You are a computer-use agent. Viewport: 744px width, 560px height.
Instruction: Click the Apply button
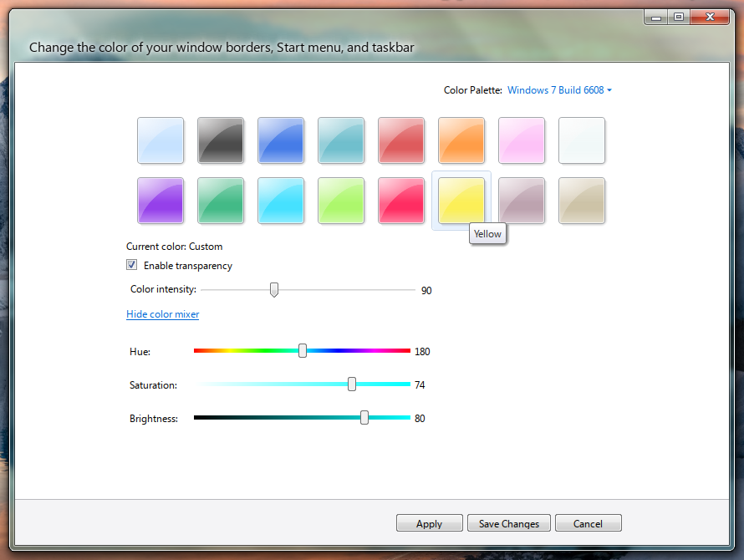(x=430, y=523)
